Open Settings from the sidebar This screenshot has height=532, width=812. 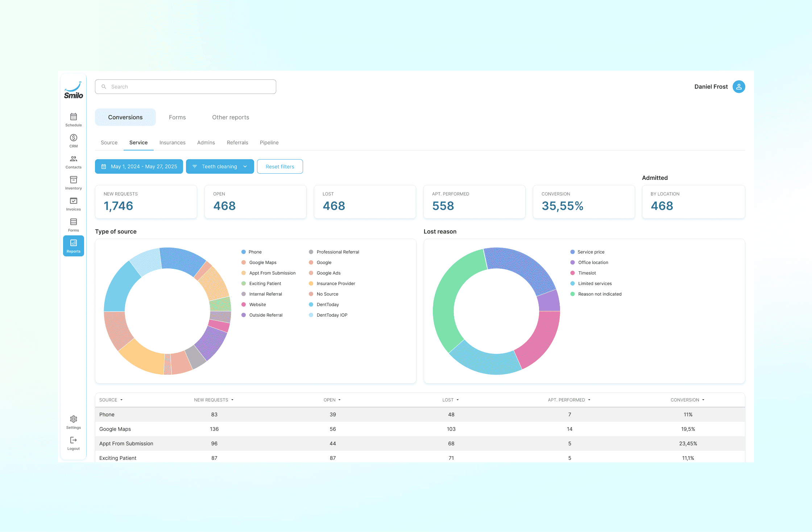(73, 421)
